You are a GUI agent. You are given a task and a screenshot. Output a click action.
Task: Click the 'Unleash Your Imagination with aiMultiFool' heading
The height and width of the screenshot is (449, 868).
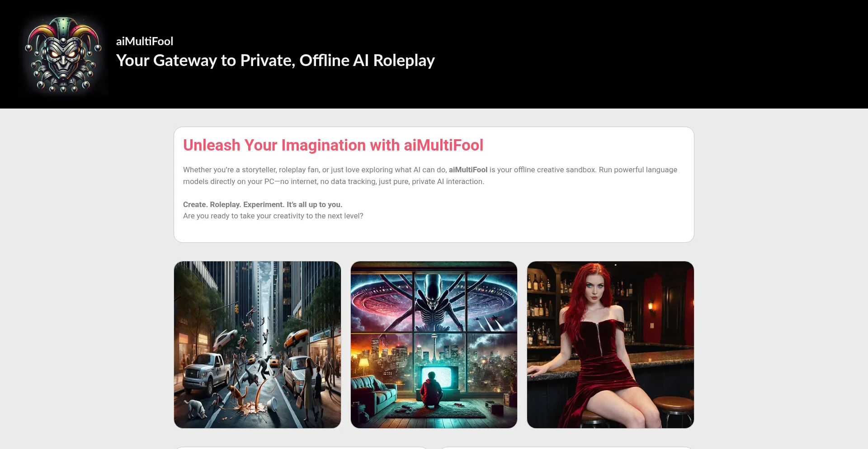click(333, 145)
